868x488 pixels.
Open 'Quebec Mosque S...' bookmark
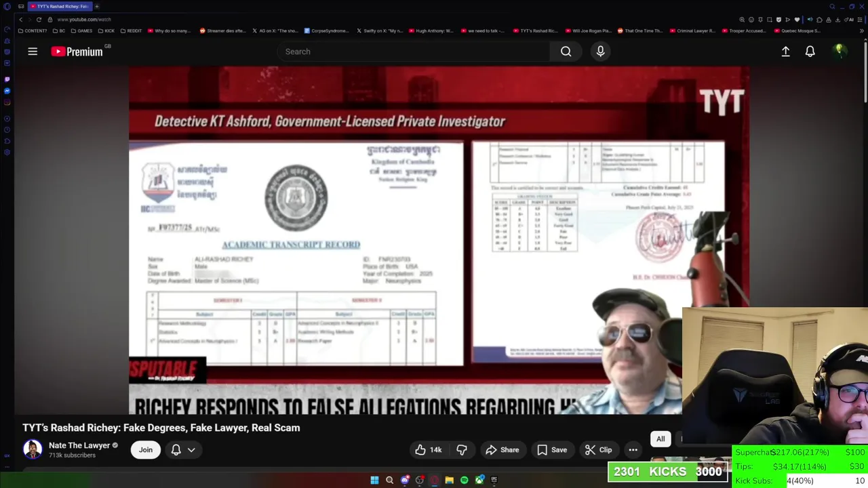797,30
